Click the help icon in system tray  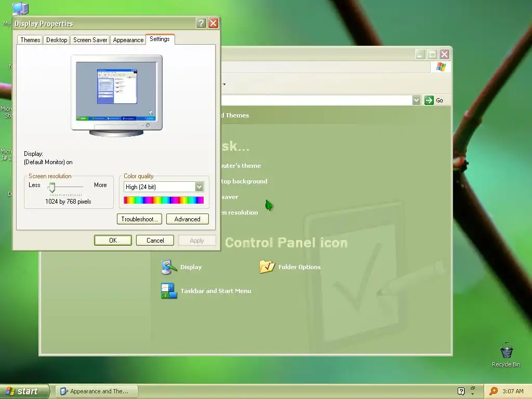461,391
